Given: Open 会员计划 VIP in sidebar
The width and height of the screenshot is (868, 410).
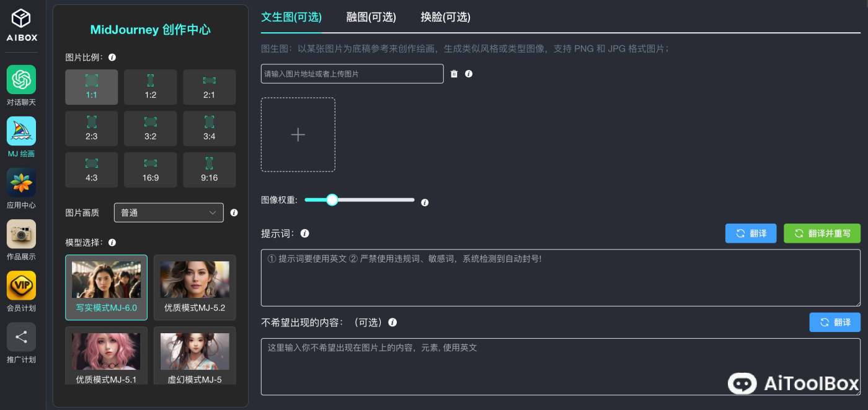Looking at the screenshot, I should pyautogui.click(x=22, y=291).
